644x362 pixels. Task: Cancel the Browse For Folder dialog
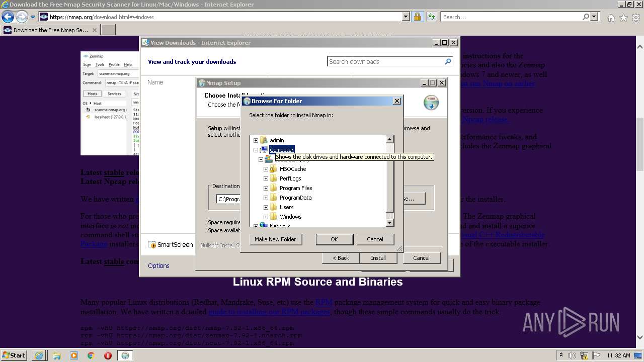click(x=375, y=239)
